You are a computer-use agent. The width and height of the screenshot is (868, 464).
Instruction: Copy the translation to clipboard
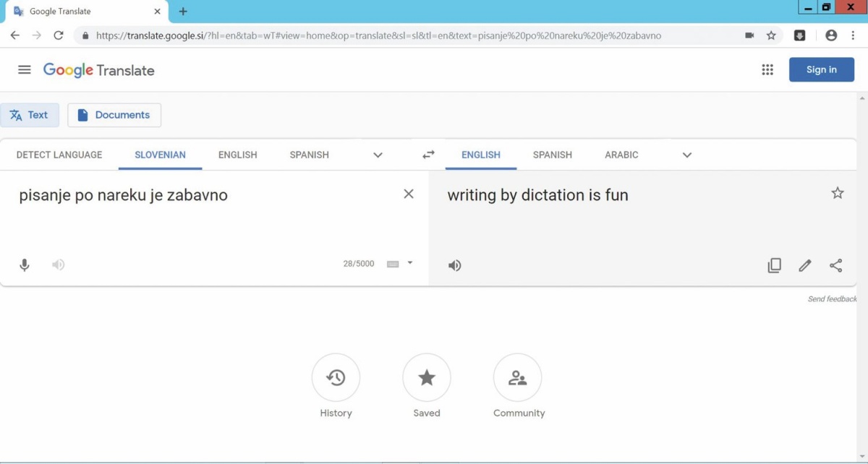[774, 265]
